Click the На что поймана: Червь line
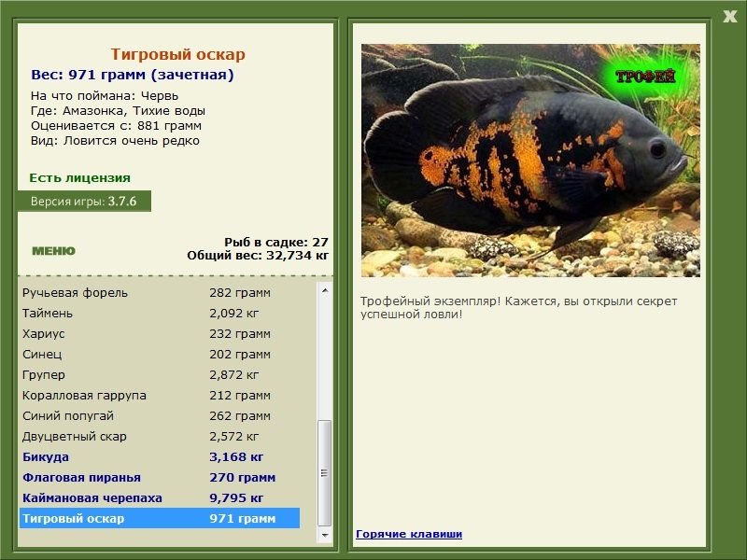747x560 pixels. click(105, 96)
